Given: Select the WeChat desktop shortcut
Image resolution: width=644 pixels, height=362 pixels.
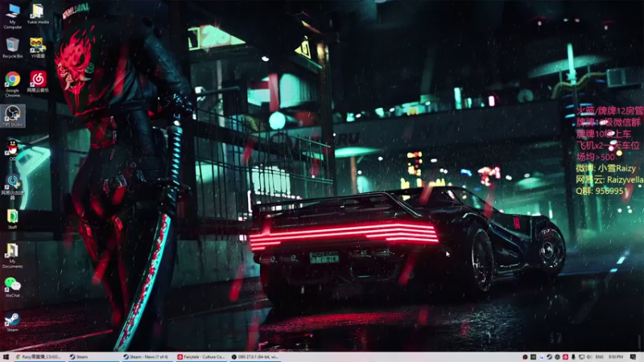Looking at the screenshot, I should 13,287.
